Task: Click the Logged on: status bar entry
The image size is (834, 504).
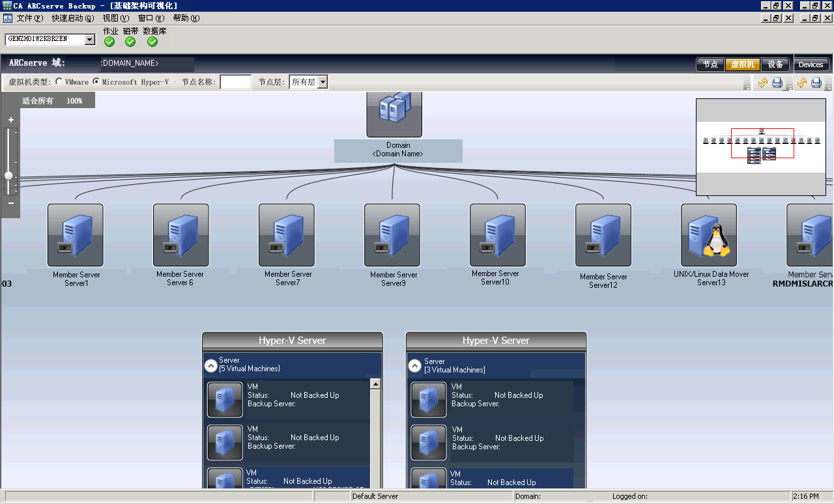Action: point(630,496)
